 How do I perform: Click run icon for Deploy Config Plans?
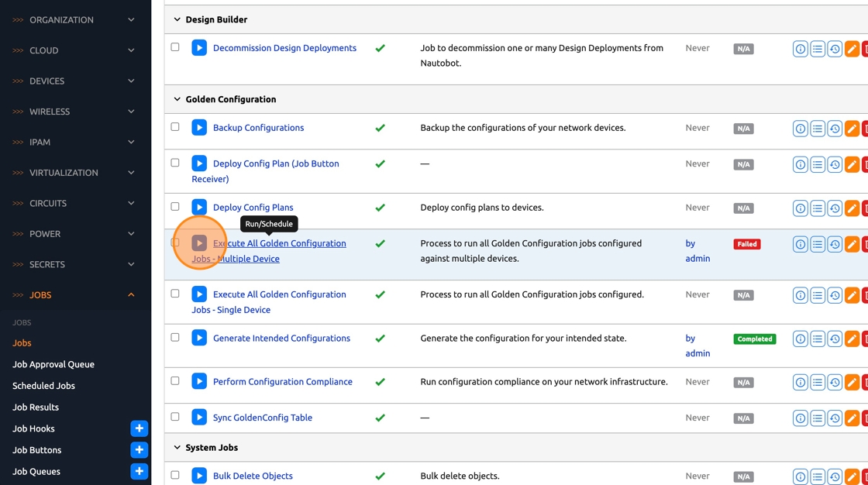click(199, 208)
